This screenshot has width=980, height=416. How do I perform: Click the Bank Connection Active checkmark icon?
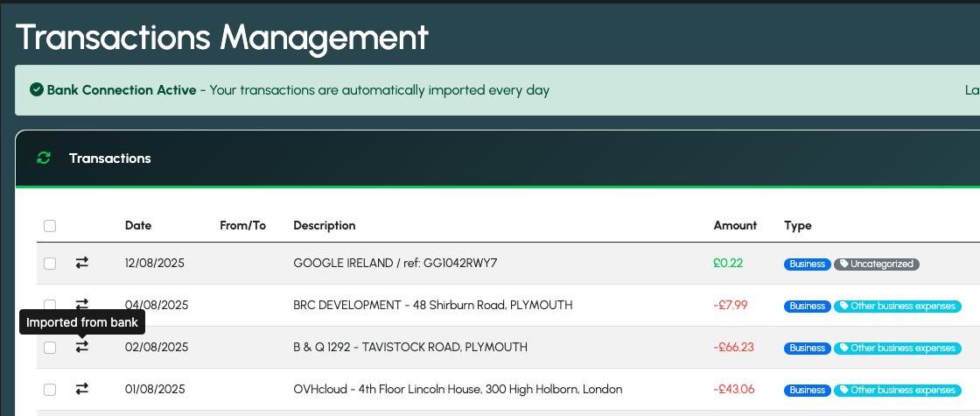point(36,89)
